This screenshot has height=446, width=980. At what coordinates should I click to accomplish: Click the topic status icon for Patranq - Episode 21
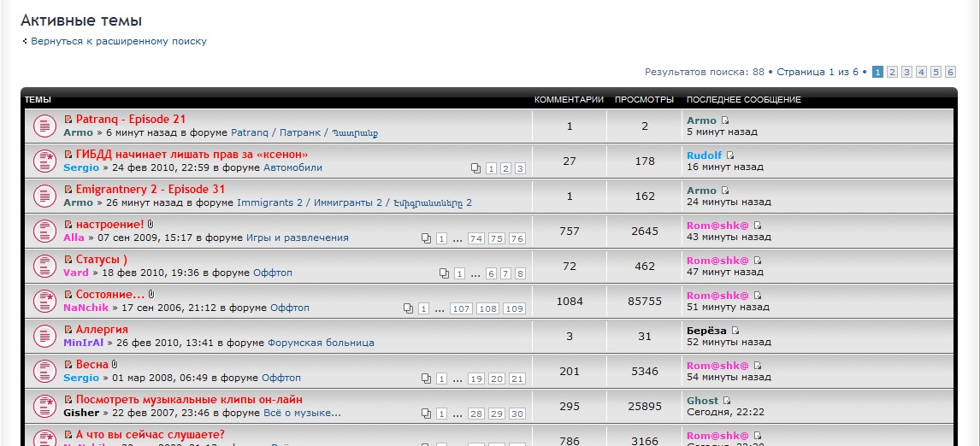coord(44,126)
